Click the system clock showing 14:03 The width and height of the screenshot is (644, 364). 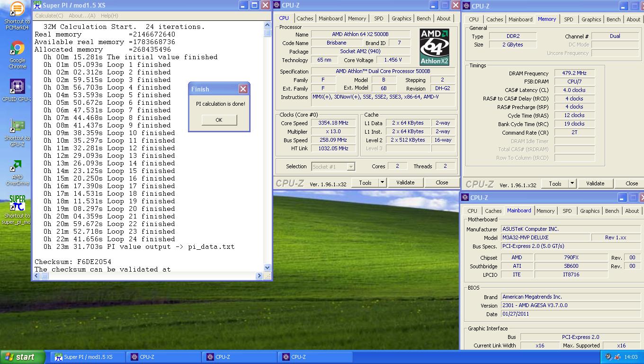[631, 357]
